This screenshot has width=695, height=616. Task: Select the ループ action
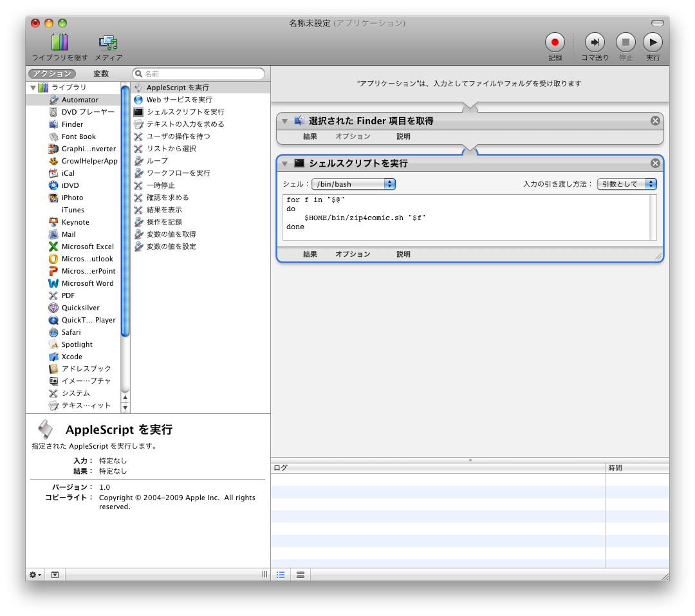tap(201, 161)
